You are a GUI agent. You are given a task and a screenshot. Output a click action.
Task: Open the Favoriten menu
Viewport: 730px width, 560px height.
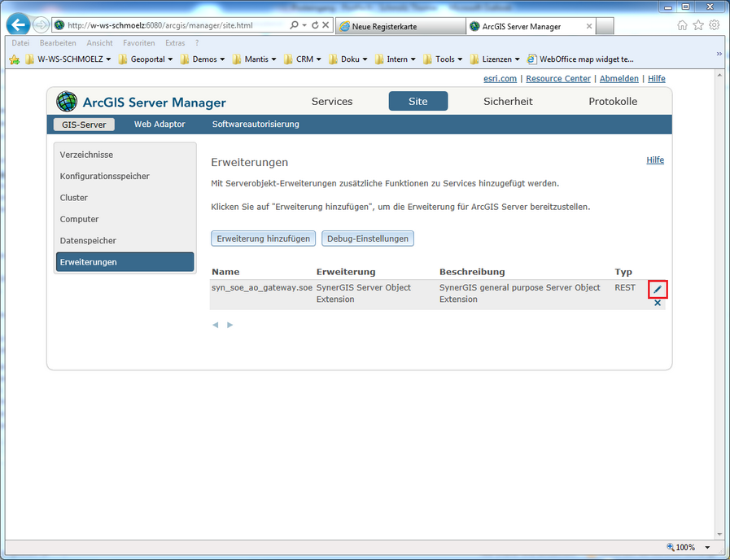point(138,43)
